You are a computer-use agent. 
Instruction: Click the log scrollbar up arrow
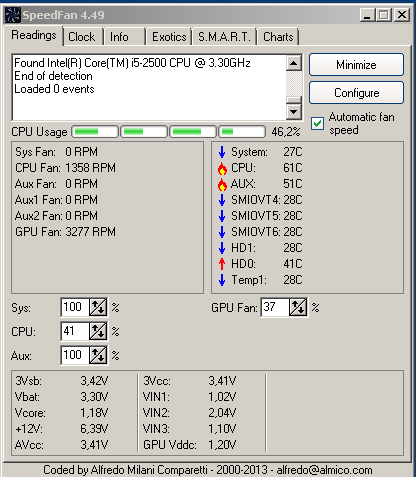coord(294,63)
